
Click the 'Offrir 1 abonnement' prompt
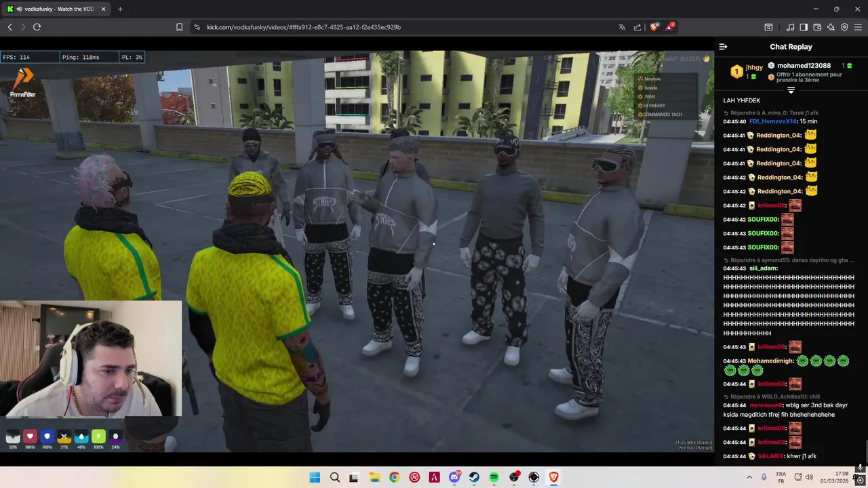[x=809, y=77]
